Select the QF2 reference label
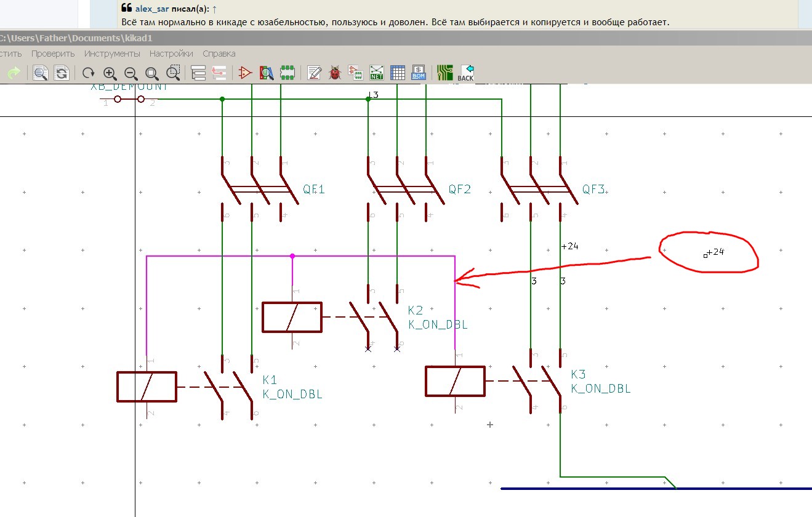The height and width of the screenshot is (517, 812). [459, 190]
